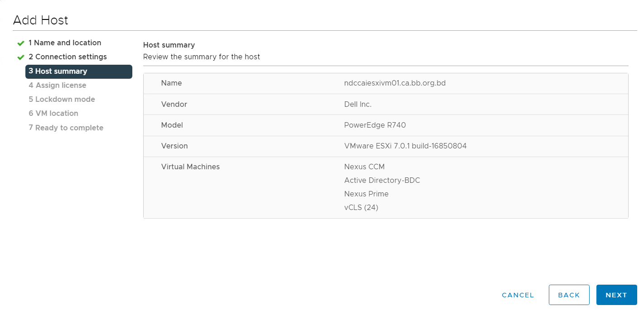Select the highlighted 3 Host summary step

(x=79, y=72)
